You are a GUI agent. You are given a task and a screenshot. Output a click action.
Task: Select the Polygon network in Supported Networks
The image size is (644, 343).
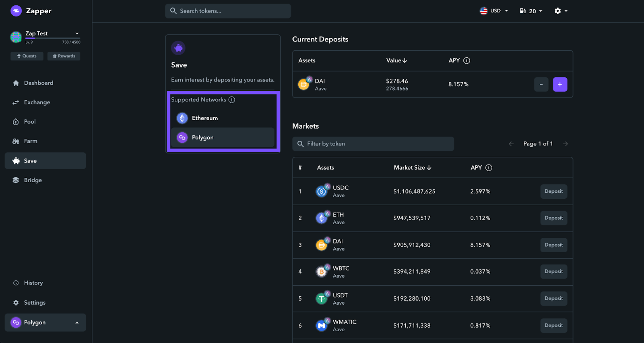[x=223, y=137]
